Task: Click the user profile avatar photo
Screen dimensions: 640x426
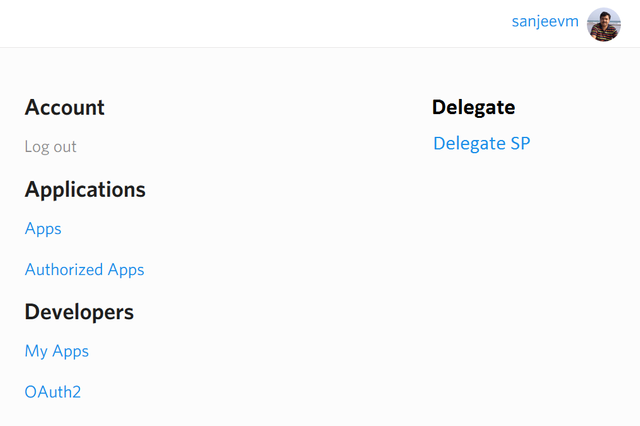Action: tap(604, 24)
